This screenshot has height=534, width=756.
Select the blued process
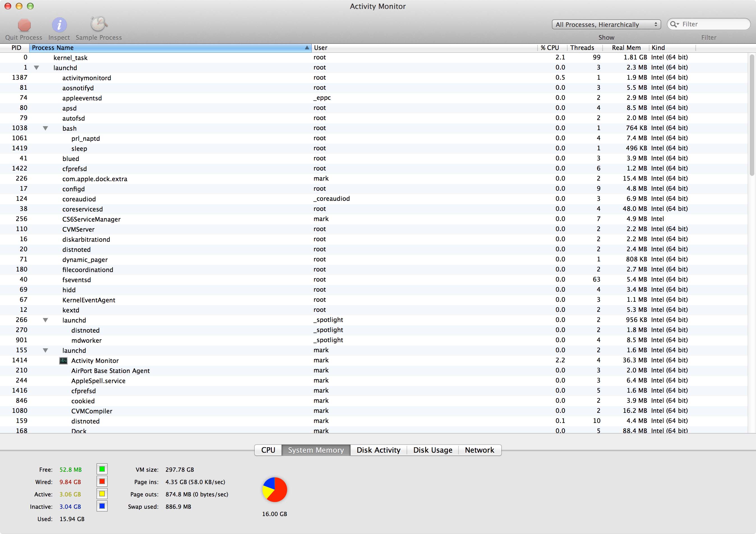click(x=374, y=159)
